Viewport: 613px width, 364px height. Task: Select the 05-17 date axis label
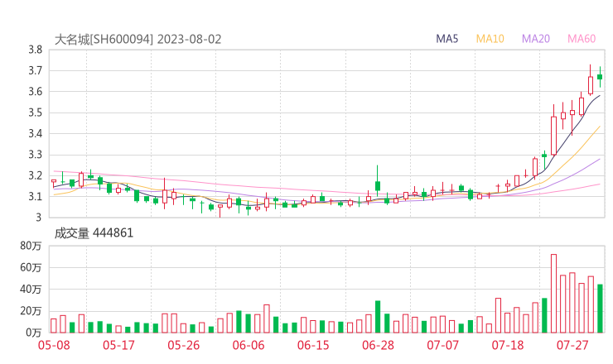pyautogui.click(x=118, y=345)
